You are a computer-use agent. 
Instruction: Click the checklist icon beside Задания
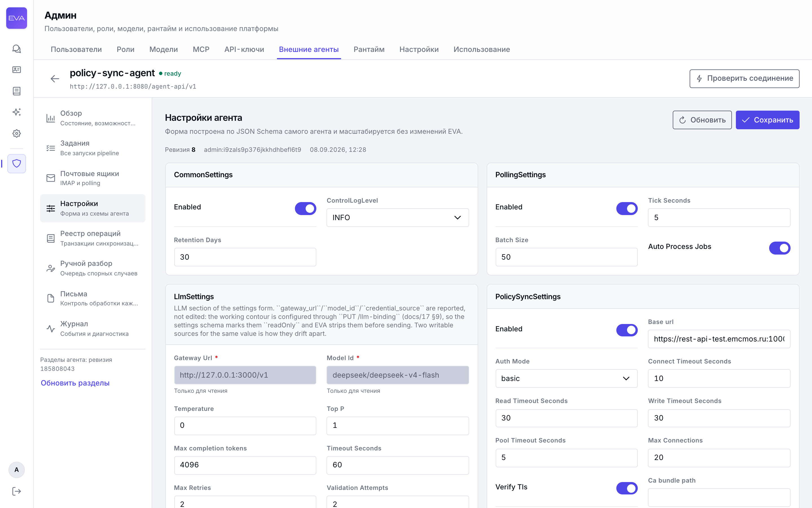[x=51, y=148]
